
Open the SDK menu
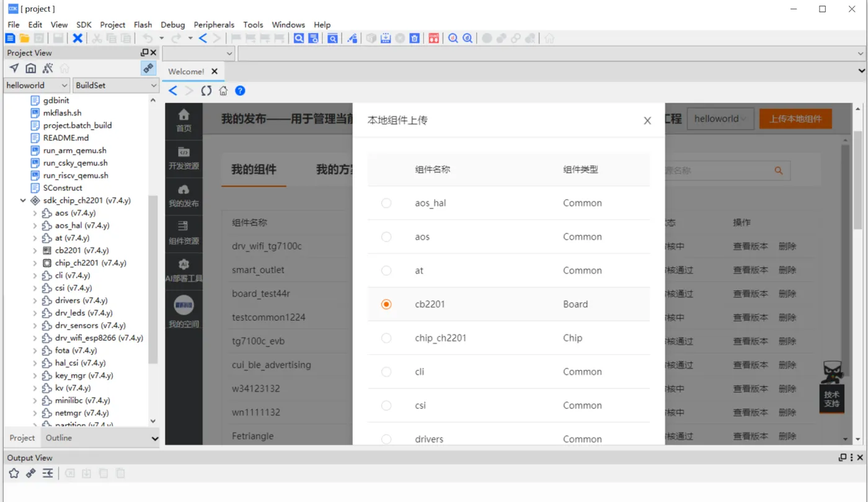[84, 25]
